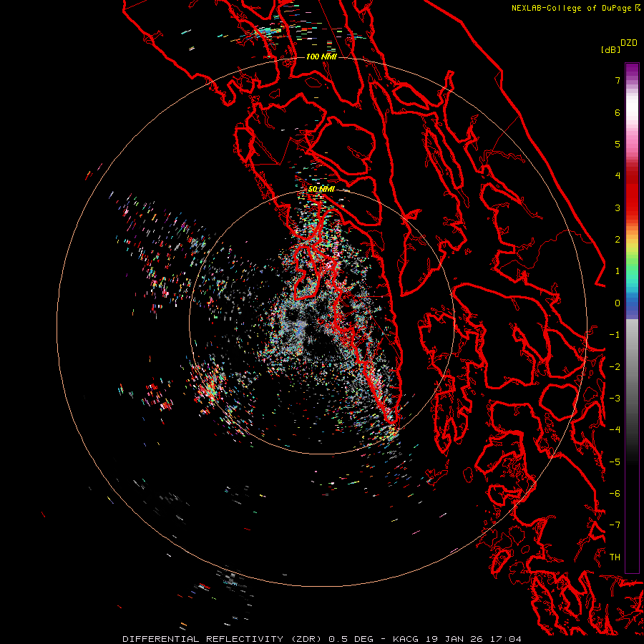Click the colorbar tick label 5
Image resolution: width=644 pixels, height=644 pixels.
618,144
